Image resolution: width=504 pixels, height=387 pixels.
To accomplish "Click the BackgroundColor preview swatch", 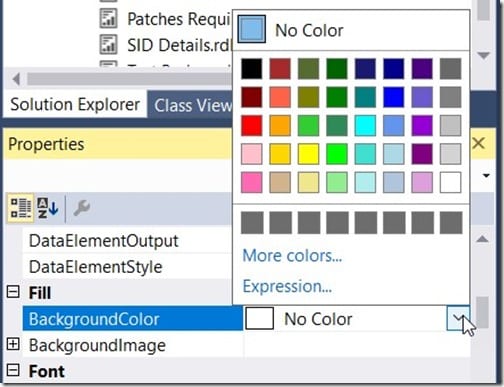I will [259, 318].
